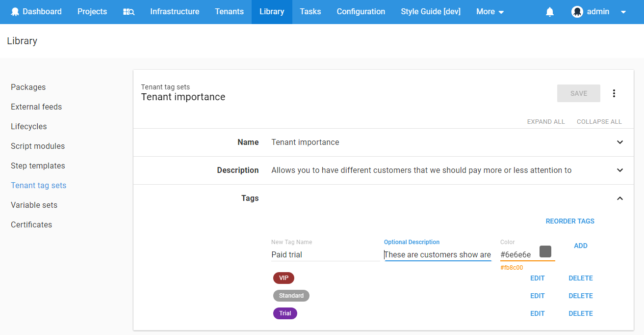Click the project search icon in navbar
This screenshot has width=644, height=335.
tap(129, 12)
